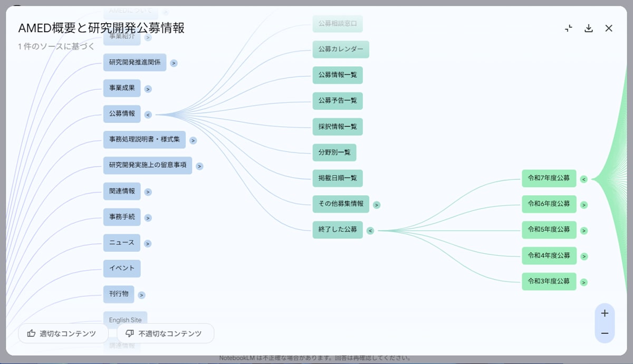Viewport: 633px width, 364px height.
Task: Mark as 不適切なコンテンツ thumbs down
Action: [x=165, y=333]
